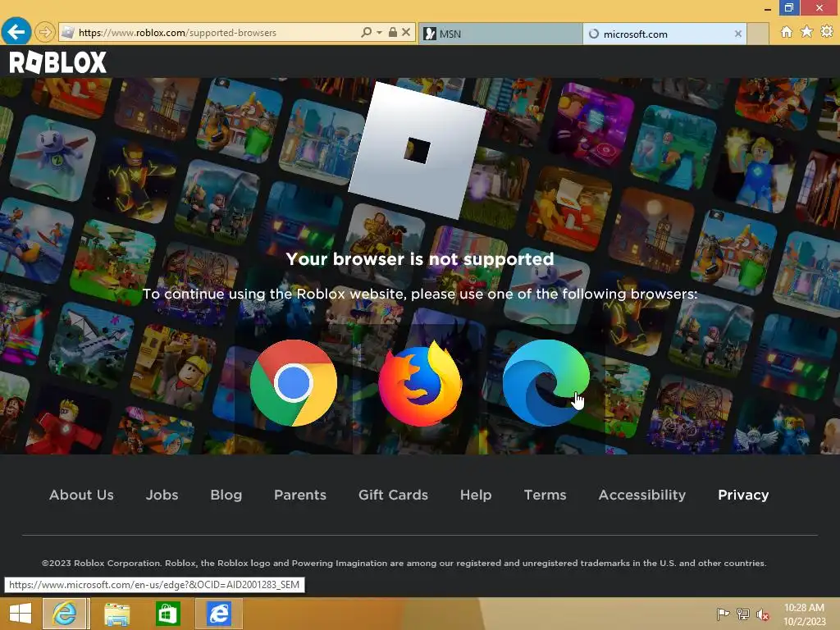840x630 pixels.
Task: Close the microsoft.com tab
Action: pos(737,34)
